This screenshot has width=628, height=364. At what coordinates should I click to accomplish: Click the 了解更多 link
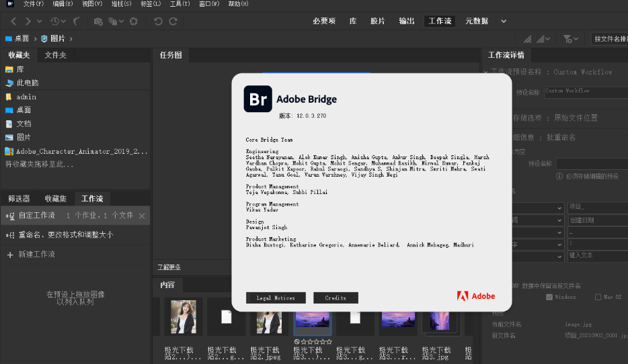(169, 267)
